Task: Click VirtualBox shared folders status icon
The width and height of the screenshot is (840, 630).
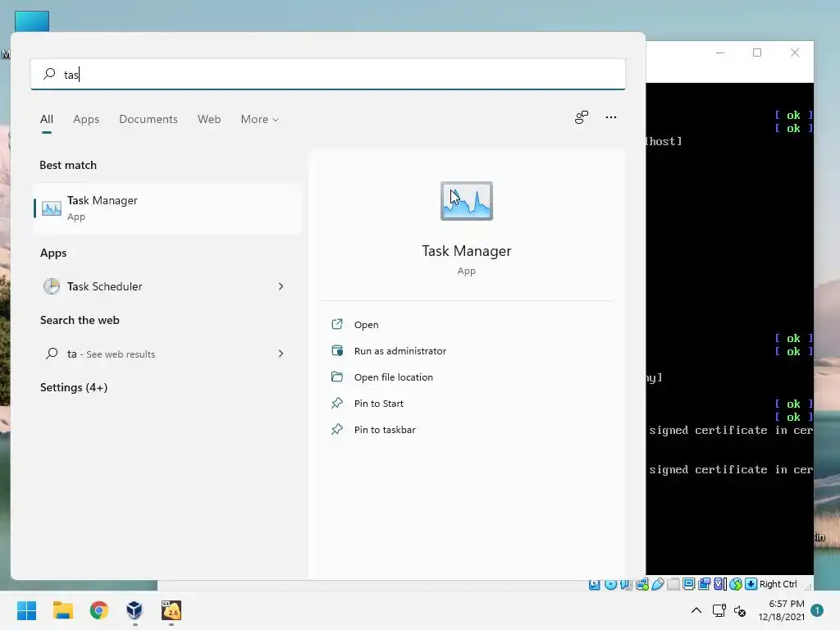Action: pyautogui.click(x=673, y=584)
